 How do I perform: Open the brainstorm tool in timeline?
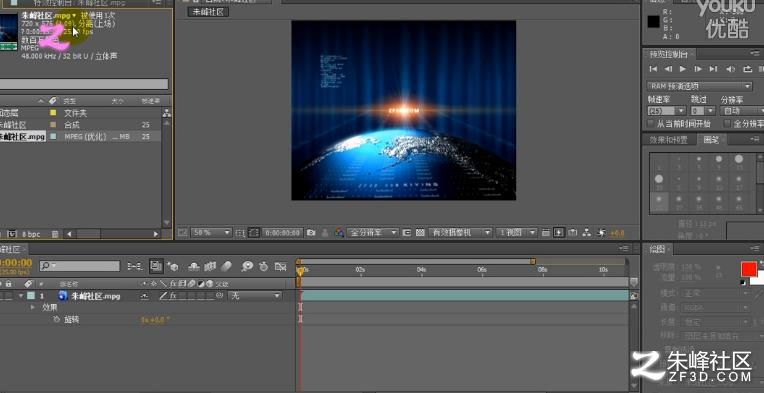tap(248, 266)
